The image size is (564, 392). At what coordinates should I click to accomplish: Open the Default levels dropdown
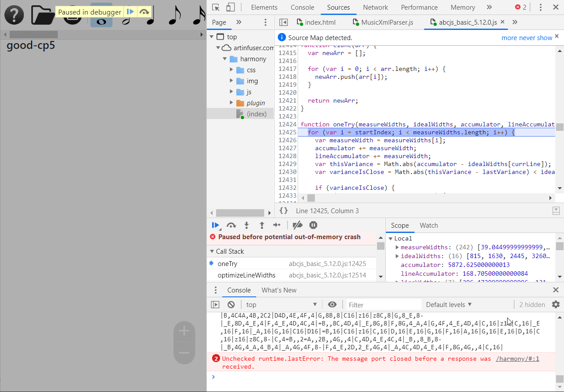[449, 305]
